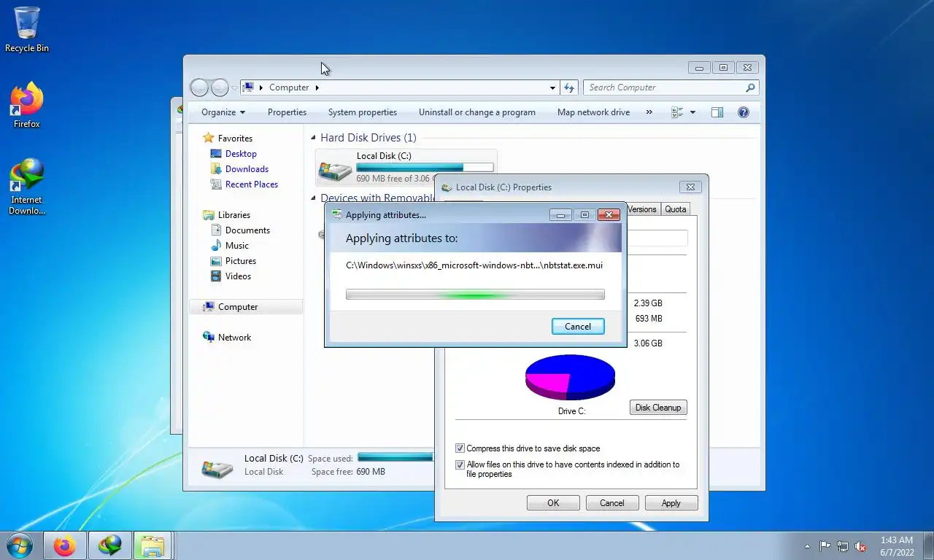Show additional toolbar commands chevron
This screenshot has height=560, width=934.
coord(648,112)
